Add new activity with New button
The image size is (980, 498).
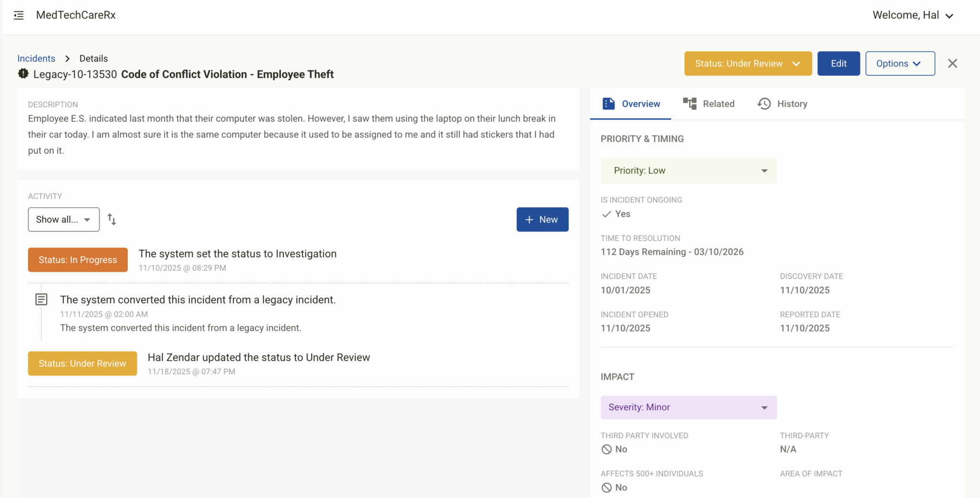tap(542, 220)
